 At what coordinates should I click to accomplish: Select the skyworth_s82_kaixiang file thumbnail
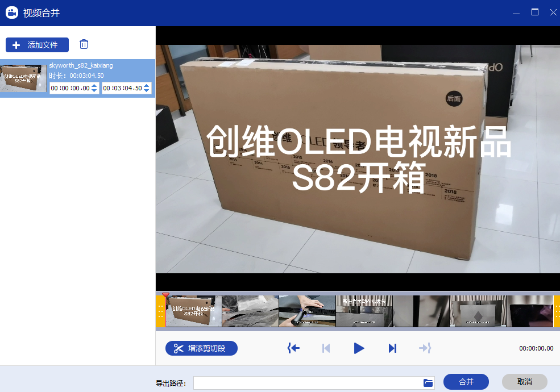[x=23, y=78]
